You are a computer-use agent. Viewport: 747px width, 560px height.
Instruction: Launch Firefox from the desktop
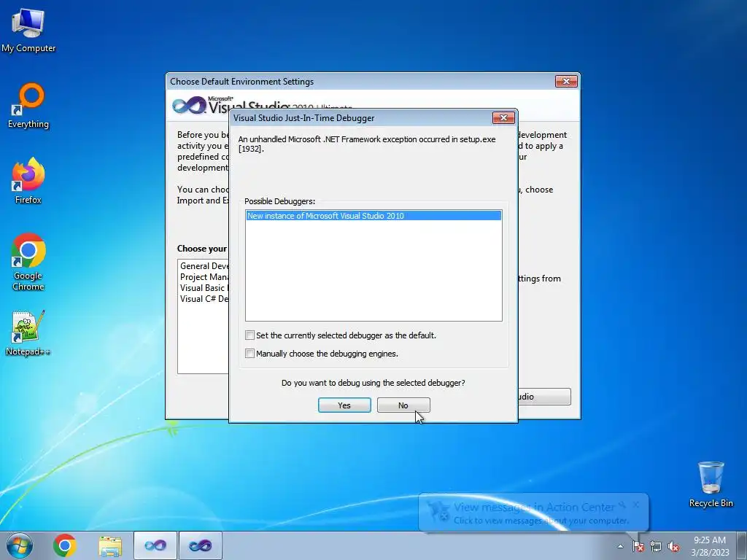click(x=28, y=181)
